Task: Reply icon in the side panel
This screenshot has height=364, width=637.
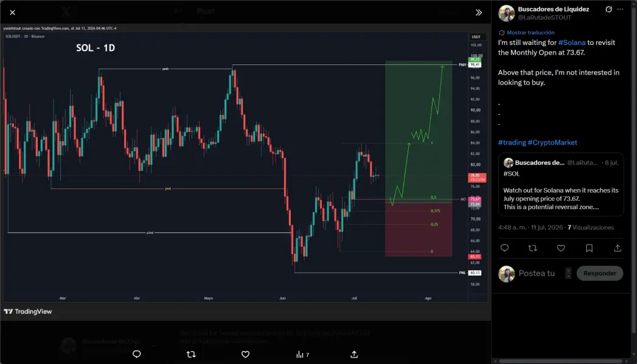Action: pos(504,248)
